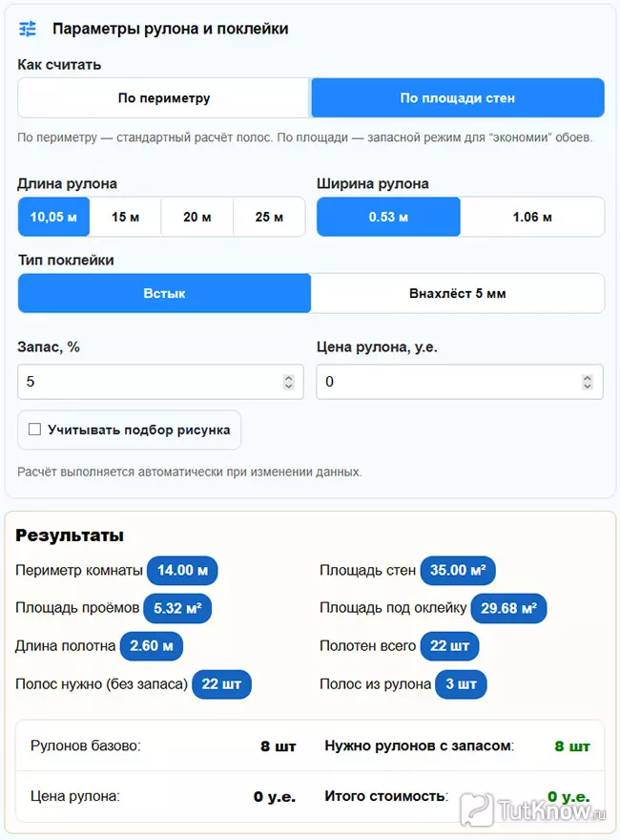Image resolution: width=620 pixels, height=840 pixels.
Task: Click inside the Цена рулона field
Action: (448, 381)
